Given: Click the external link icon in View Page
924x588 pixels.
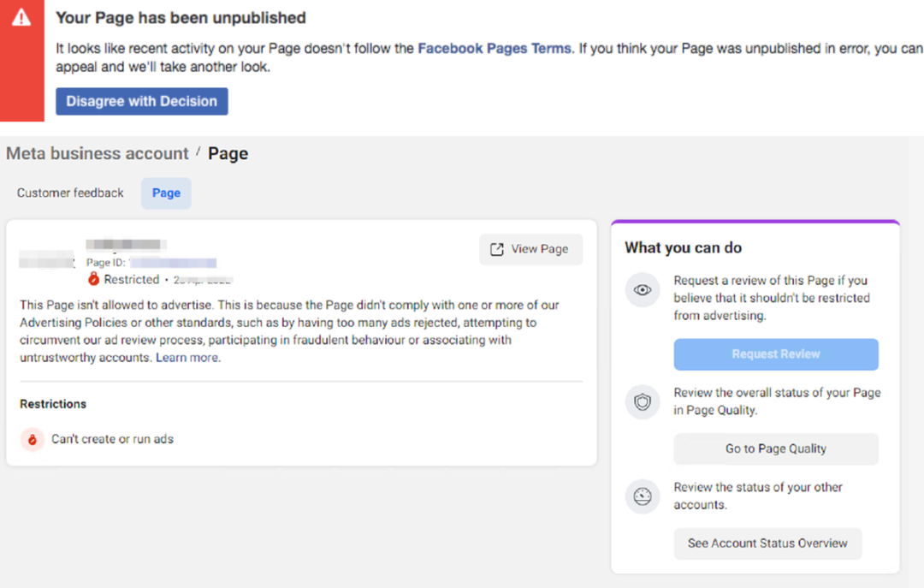Looking at the screenshot, I should [x=496, y=249].
